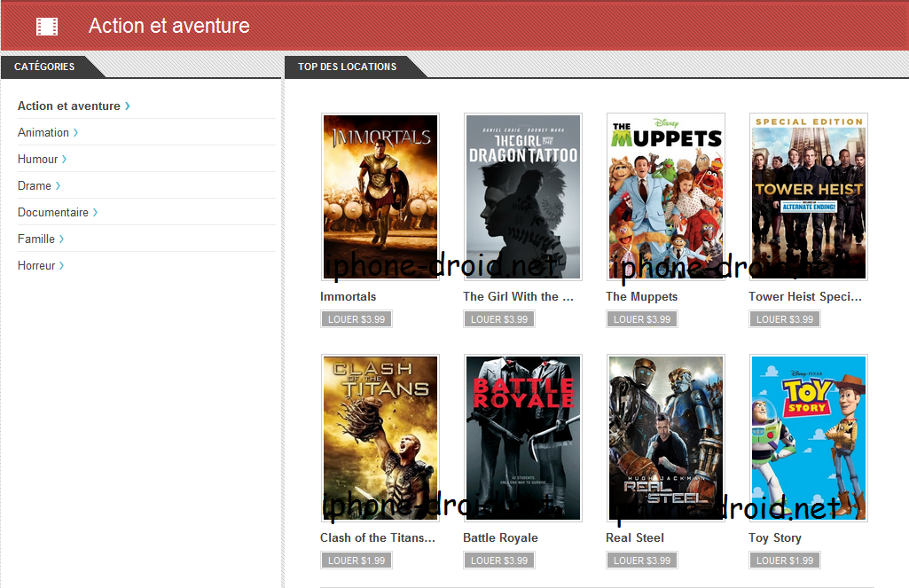Open the Humour category
Image resolution: width=909 pixels, height=588 pixels.
[x=37, y=160]
